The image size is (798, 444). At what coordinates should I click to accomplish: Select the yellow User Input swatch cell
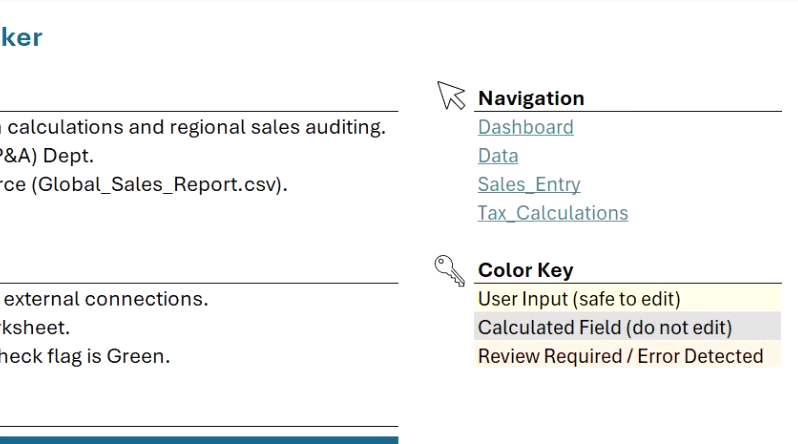click(x=628, y=298)
